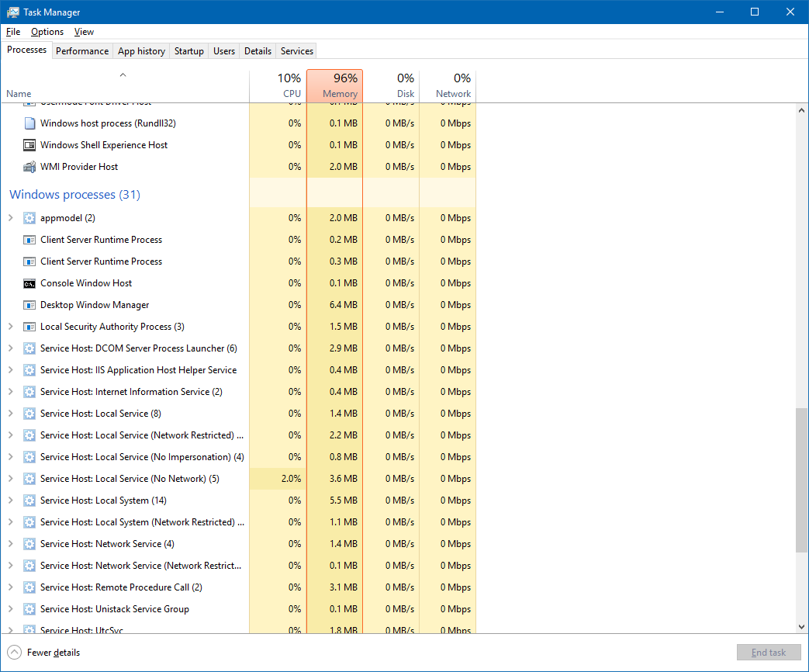Click the 2.0% CPU value cell
The image size is (809, 672).
tap(278, 479)
